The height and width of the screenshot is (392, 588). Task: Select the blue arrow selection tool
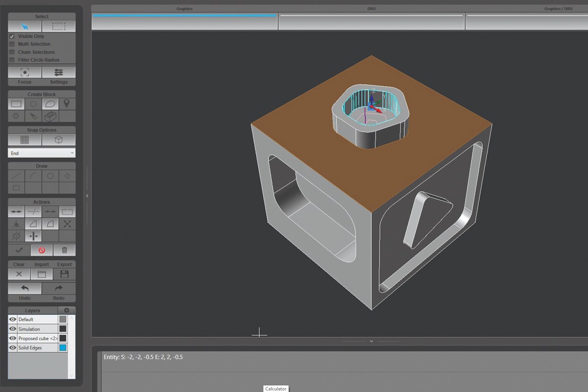(x=24, y=26)
